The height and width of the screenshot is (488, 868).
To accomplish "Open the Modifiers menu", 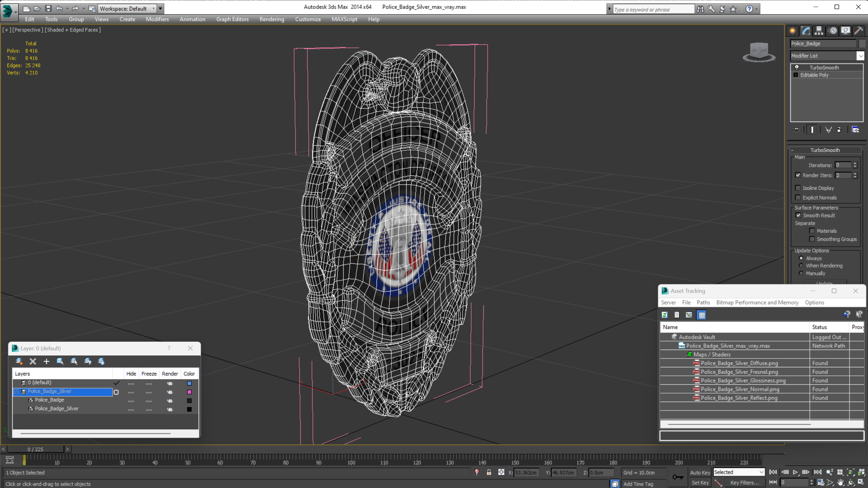I will (157, 19).
